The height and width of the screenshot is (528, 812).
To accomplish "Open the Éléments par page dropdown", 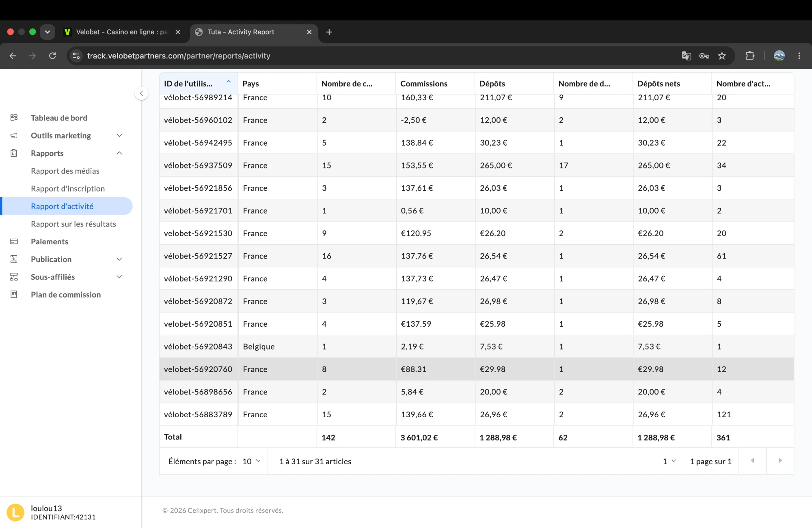I will 252,461.
